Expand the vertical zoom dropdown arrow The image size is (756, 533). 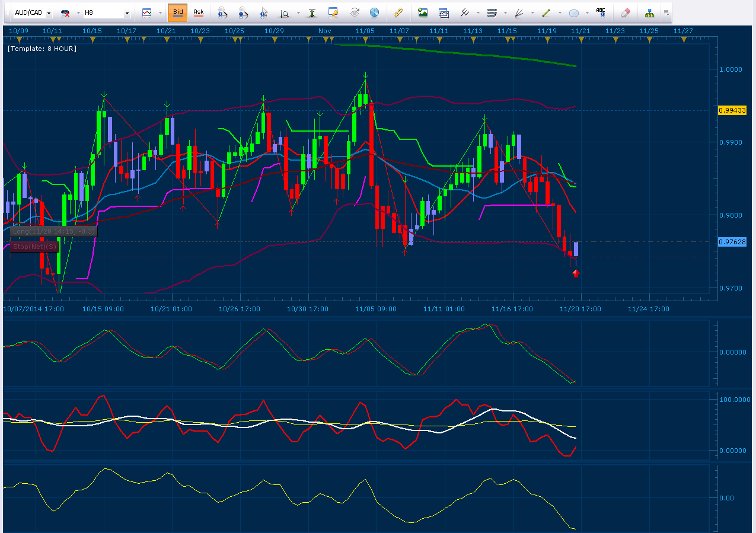click(298, 12)
